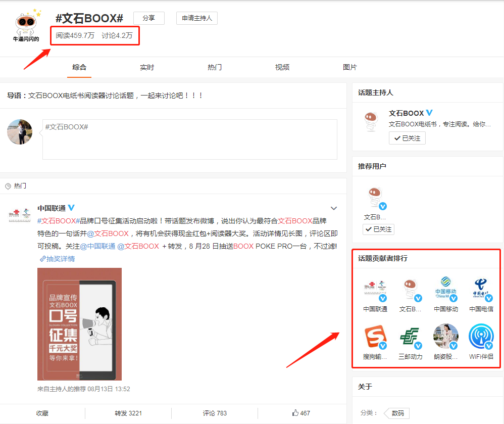Open contributor 搜狗输... avatar
The image size is (504, 424).
(375, 337)
